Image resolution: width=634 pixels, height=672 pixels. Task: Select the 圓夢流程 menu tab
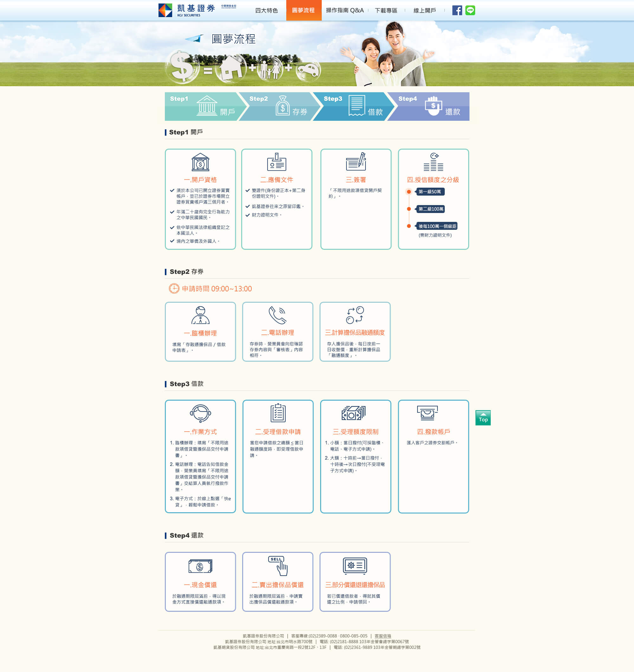point(304,10)
